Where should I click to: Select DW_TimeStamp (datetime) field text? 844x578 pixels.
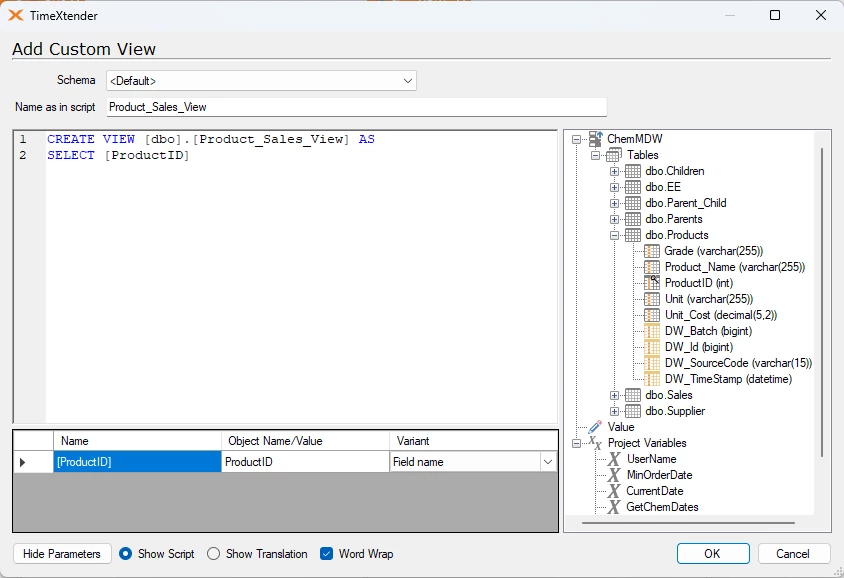[x=728, y=379]
